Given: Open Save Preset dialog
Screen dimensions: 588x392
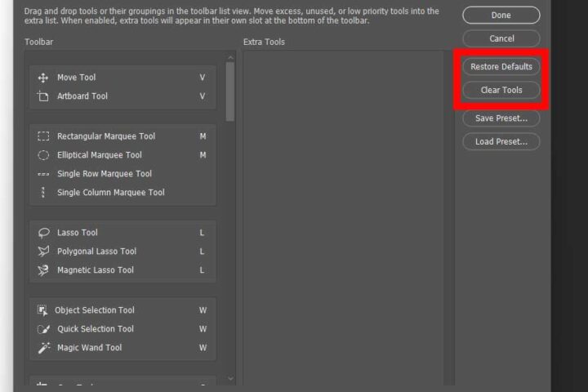Looking at the screenshot, I should coord(501,118).
